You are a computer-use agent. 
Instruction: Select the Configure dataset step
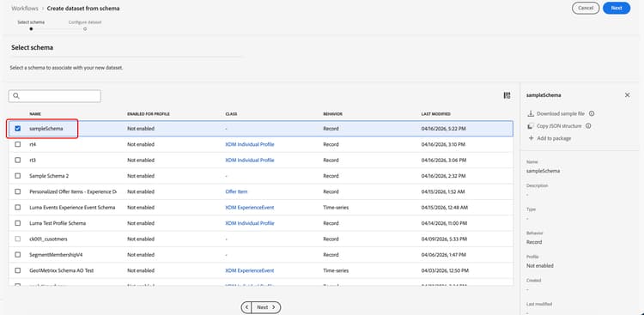(x=85, y=25)
